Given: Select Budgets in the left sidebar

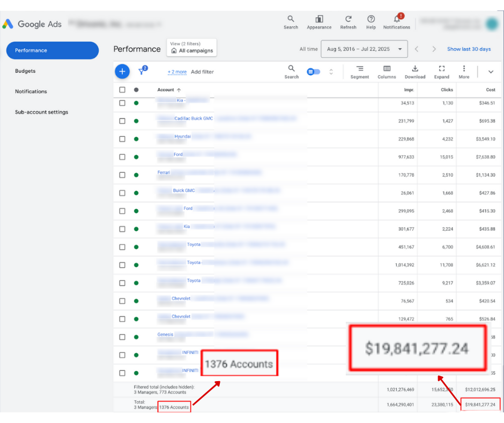Looking at the screenshot, I should [25, 71].
